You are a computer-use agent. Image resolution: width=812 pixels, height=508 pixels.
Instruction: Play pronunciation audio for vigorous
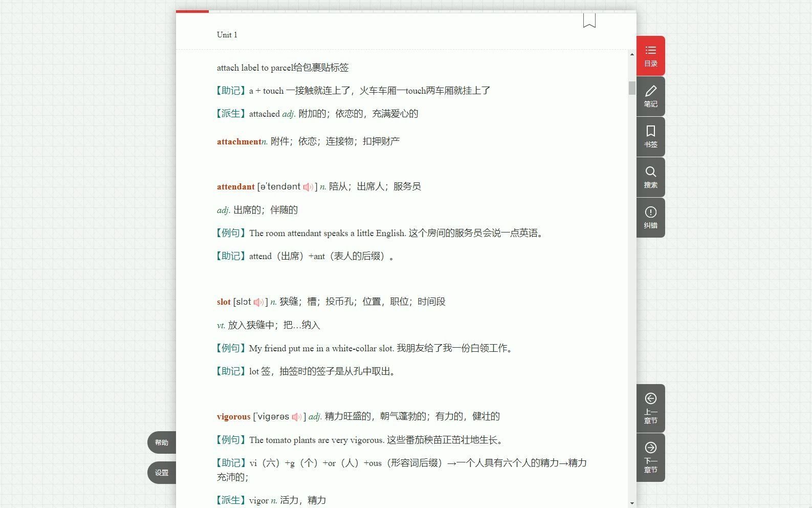pos(297,417)
